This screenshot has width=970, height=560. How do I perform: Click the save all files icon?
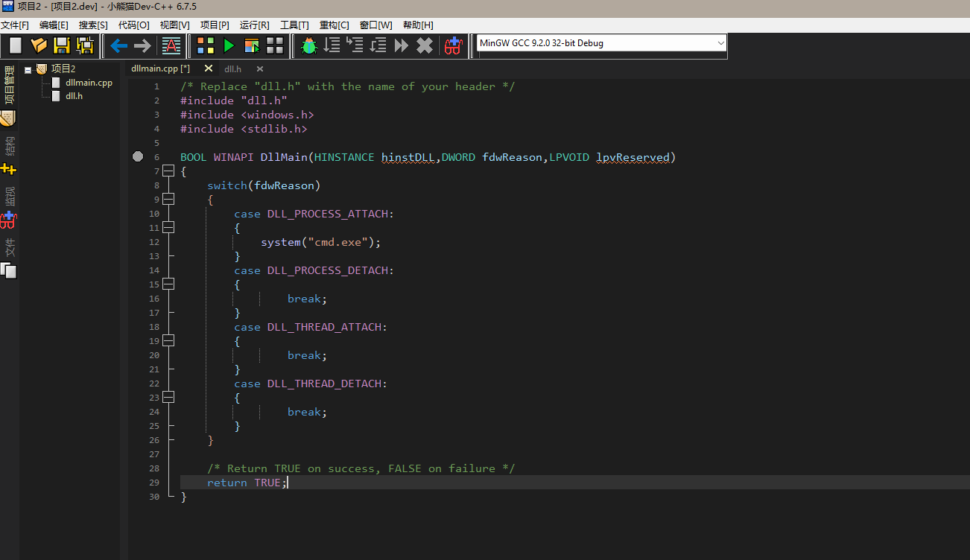click(85, 46)
